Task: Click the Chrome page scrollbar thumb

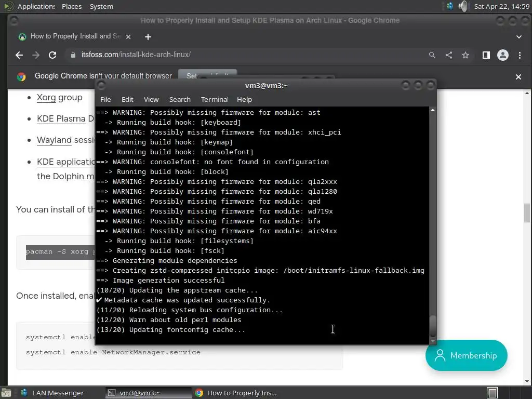Action: pyautogui.click(x=527, y=212)
